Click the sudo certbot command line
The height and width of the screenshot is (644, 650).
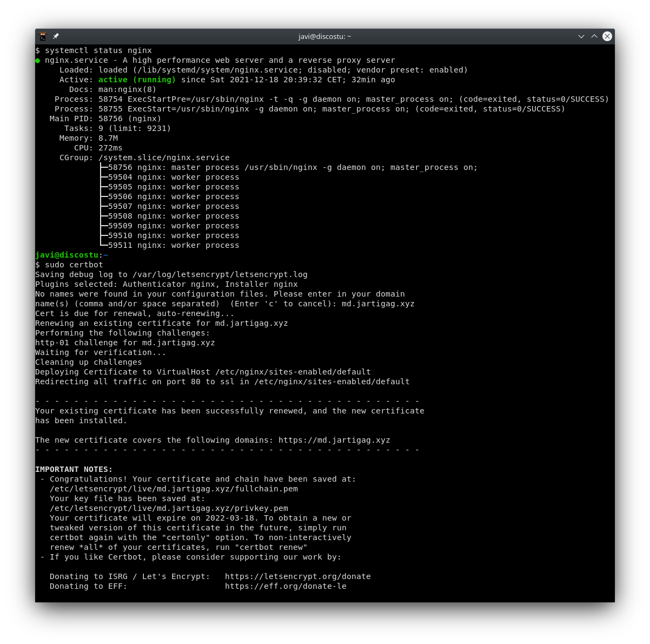pos(74,265)
